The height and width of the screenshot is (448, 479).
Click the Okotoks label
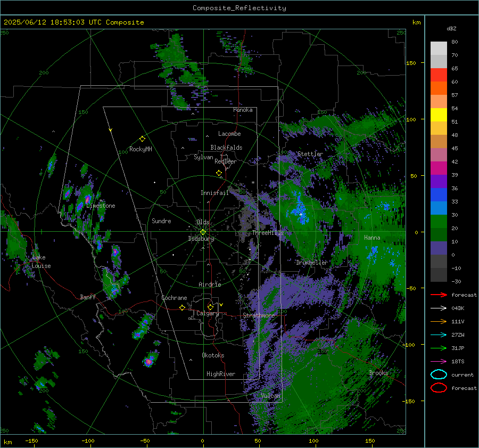(x=213, y=355)
